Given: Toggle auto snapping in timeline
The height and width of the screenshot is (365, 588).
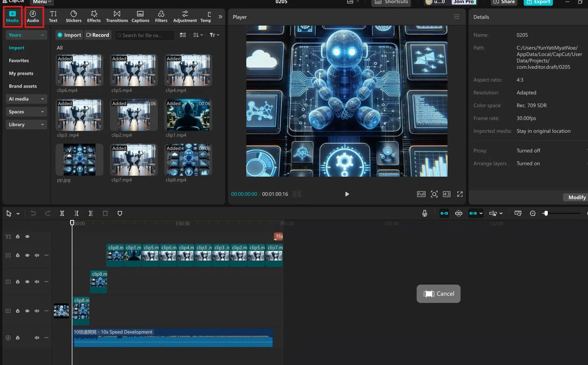Looking at the screenshot, I should coord(459,213).
